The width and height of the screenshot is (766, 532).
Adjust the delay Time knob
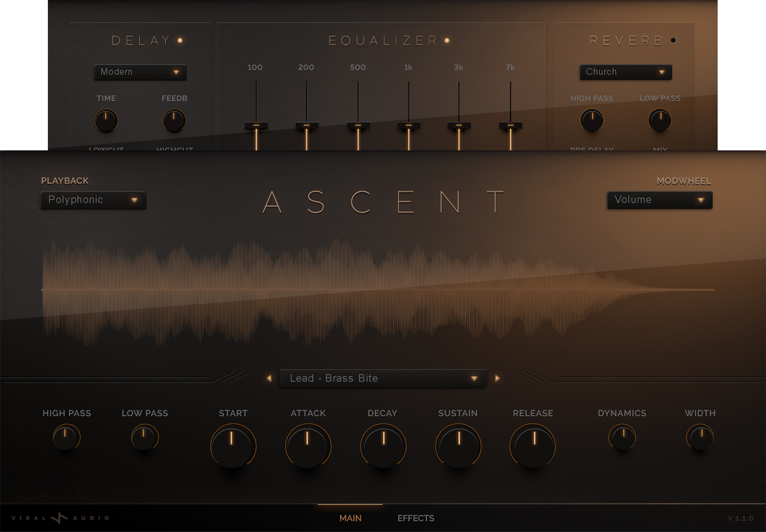pos(106,121)
